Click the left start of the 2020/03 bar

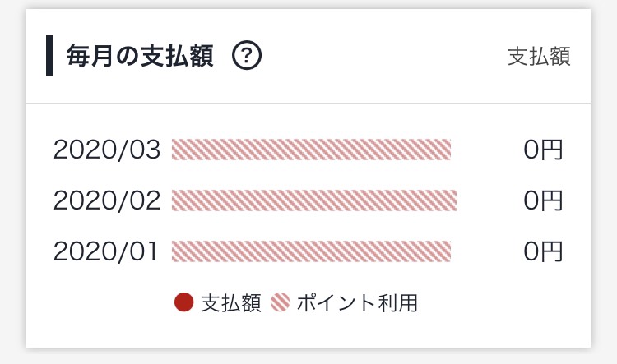[175, 150]
